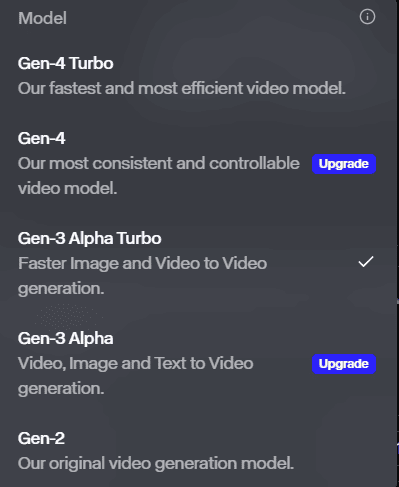Click "Our most consistent and controllable" text
This screenshot has width=399, height=487.
click(x=159, y=163)
